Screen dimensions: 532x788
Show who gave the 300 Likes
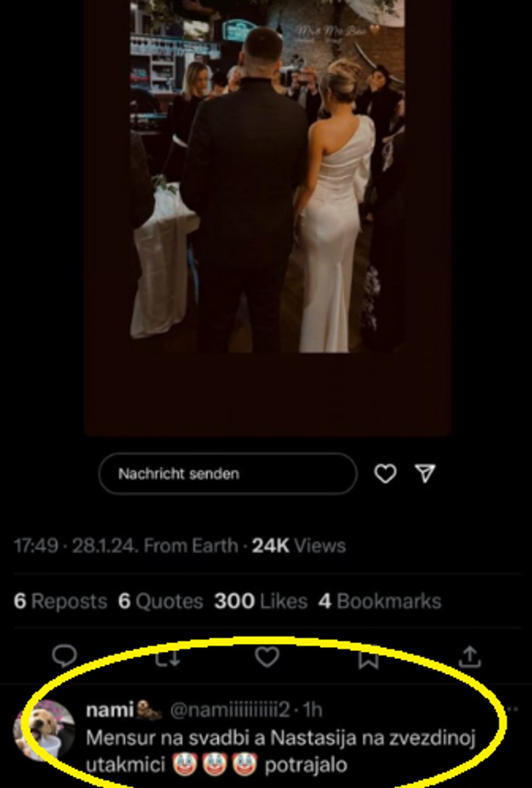(x=260, y=601)
